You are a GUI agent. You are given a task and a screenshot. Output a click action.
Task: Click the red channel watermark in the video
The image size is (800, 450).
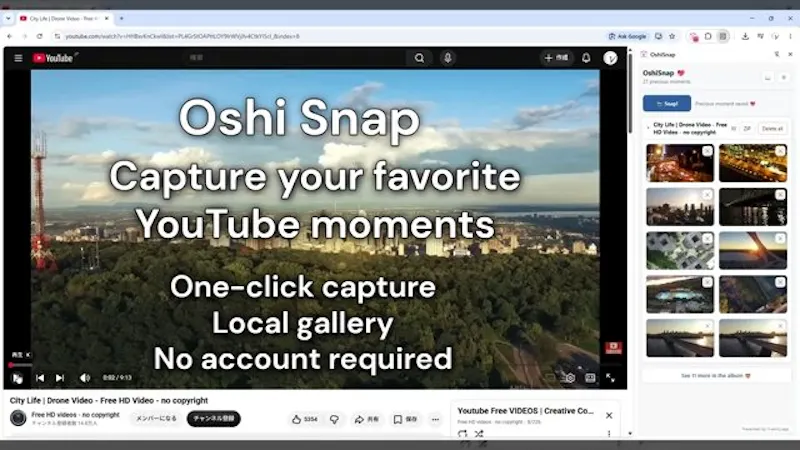pos(613,348)
